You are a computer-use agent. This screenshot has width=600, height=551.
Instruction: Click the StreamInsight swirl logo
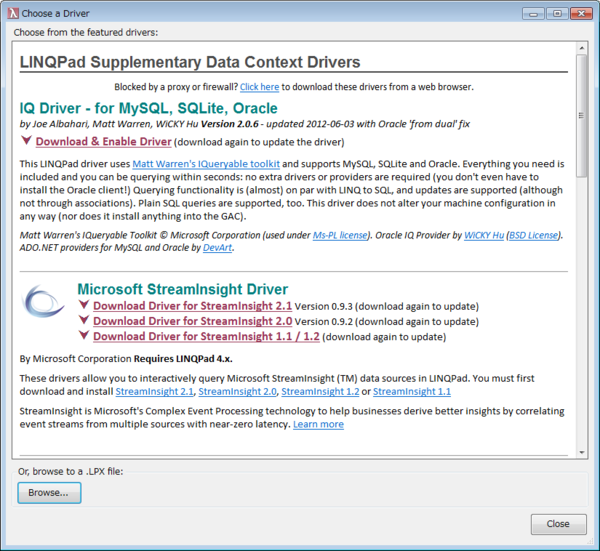pos(43,301)
